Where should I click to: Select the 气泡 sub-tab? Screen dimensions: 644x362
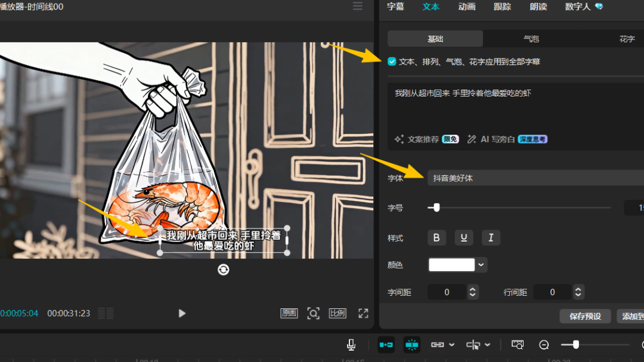531,39
